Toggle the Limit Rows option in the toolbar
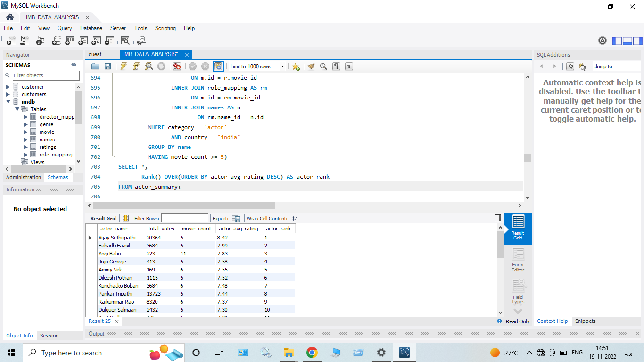The image size is (644, 362). tap(218, 66)
